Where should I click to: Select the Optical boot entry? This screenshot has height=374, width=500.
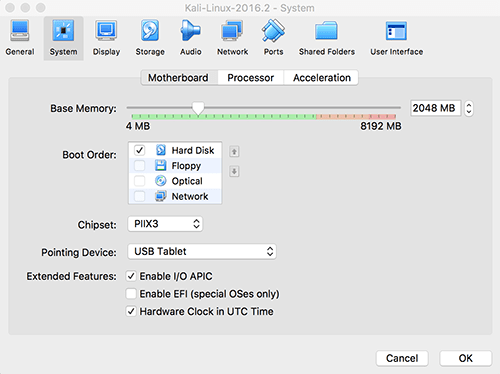coord(175,181)
